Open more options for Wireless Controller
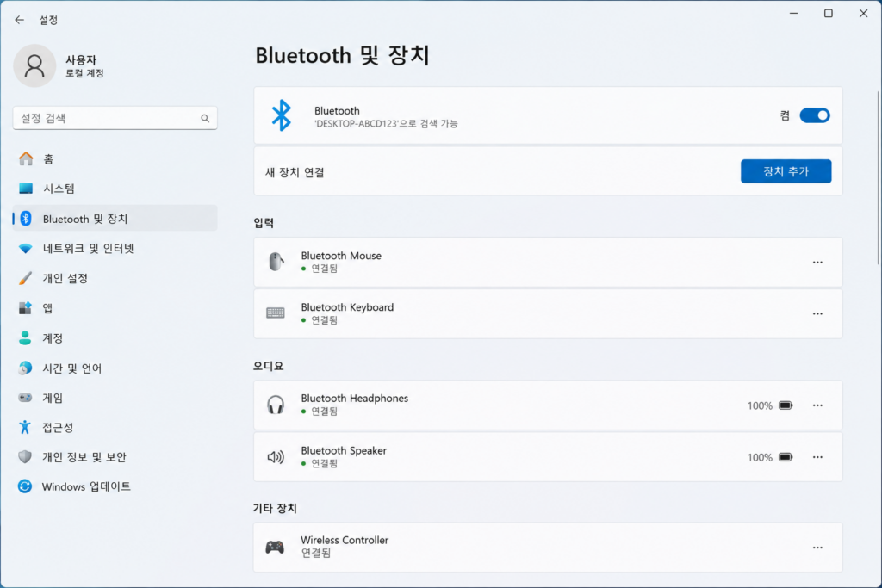882x588 pixels. pyautogui.click(x=817, y=547)
